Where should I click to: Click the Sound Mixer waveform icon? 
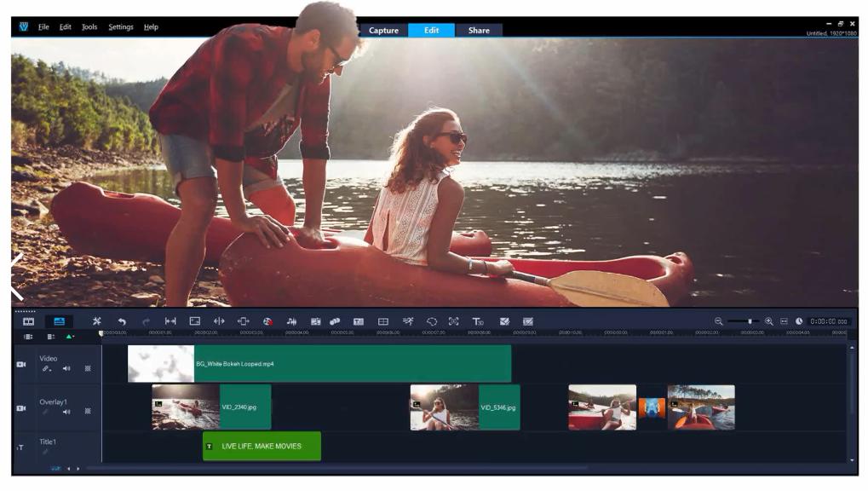click(291, 321)
